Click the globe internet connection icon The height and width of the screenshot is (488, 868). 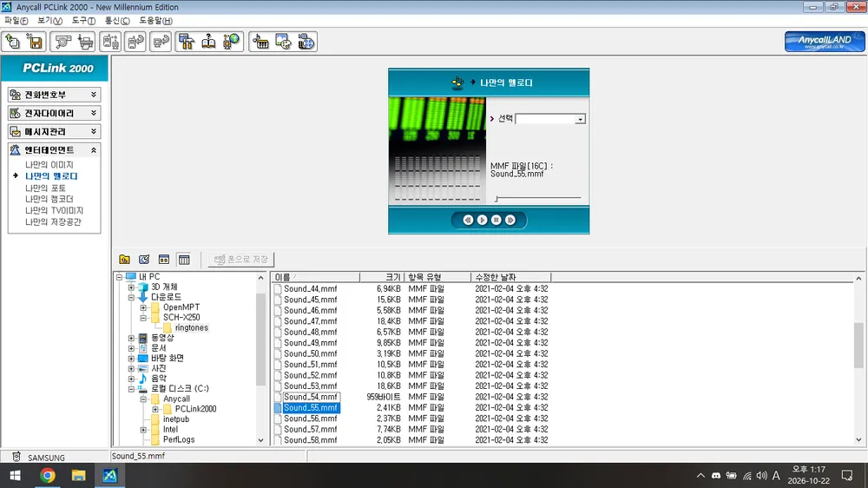232,42
